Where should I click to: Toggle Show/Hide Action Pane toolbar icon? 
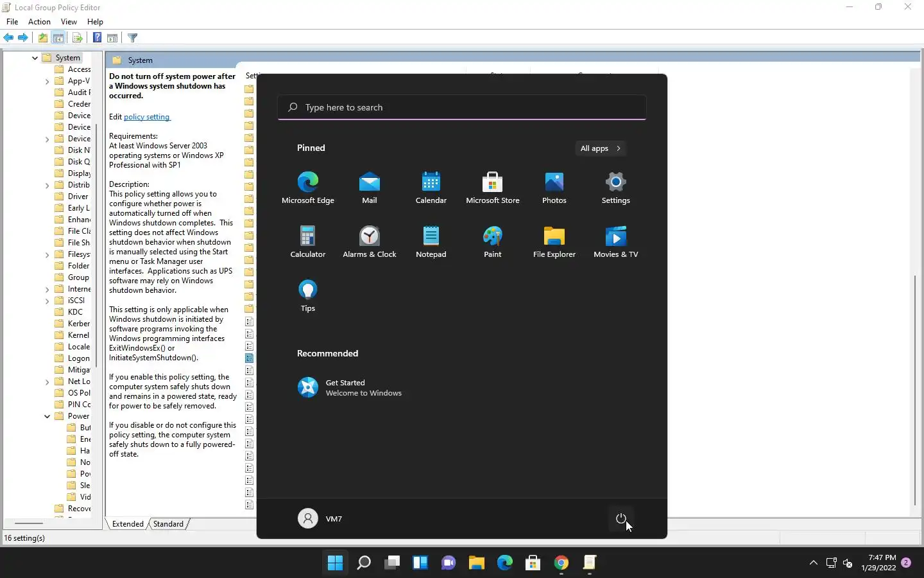(x=112, y=38)
